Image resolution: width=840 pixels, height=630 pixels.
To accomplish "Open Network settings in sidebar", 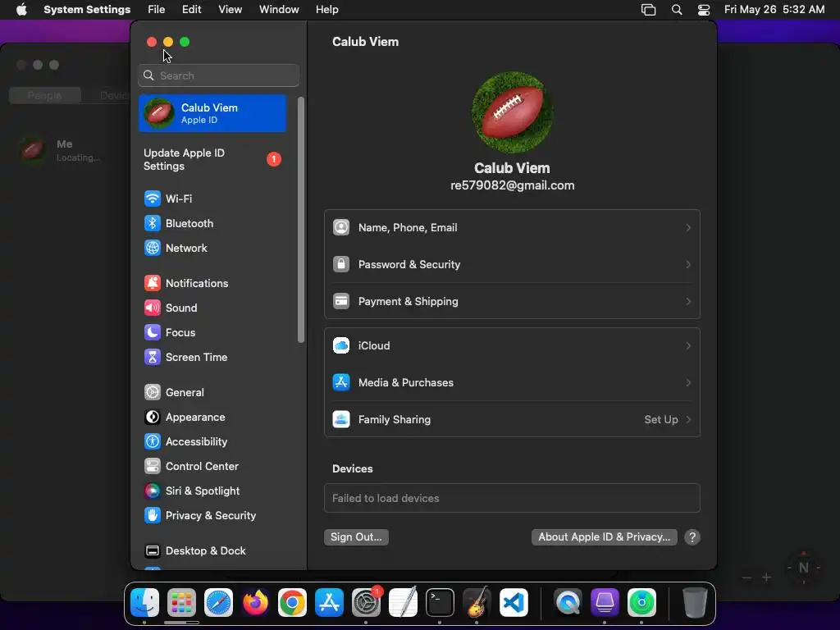I will pyautogui.click(x=212, y=248).
